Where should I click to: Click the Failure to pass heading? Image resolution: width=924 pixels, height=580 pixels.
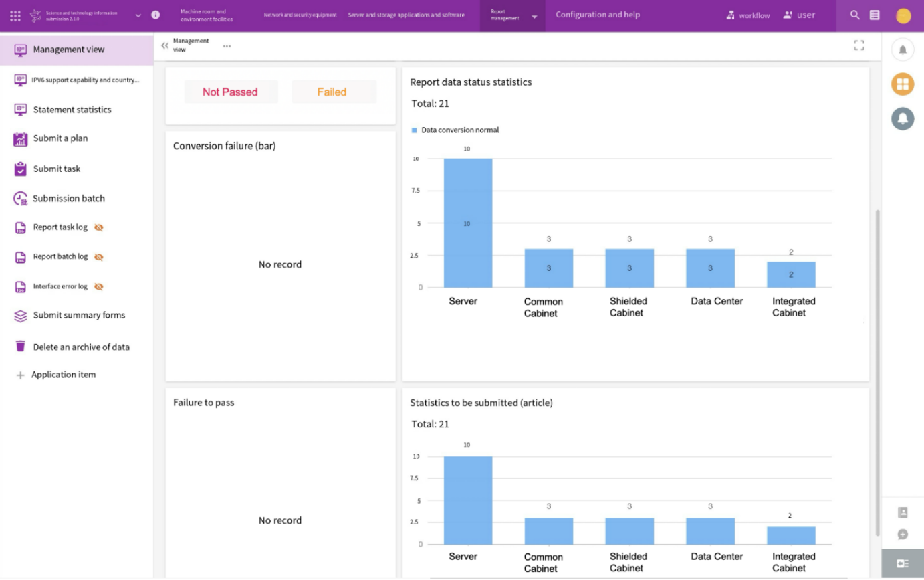click(x=203, y=403)
